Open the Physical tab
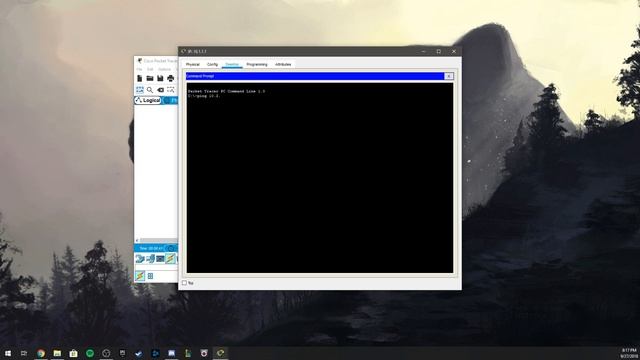640x360 pixels. [193, 64]
